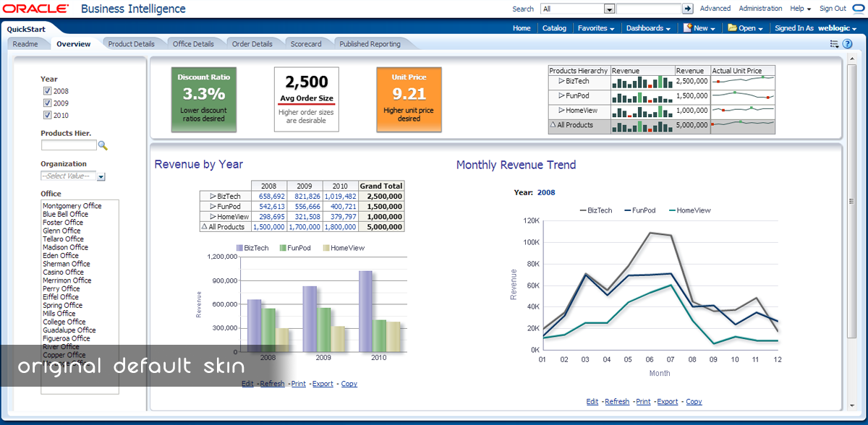Viewport: 868px width, 425px height.
Task: Click Export under Revenue by Year chart
Action: (323, 384)
